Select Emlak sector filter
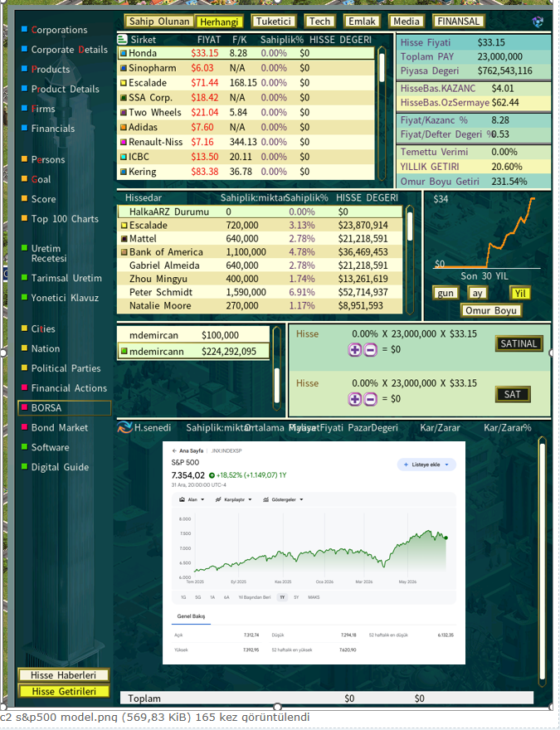 [x=362, y=22]
